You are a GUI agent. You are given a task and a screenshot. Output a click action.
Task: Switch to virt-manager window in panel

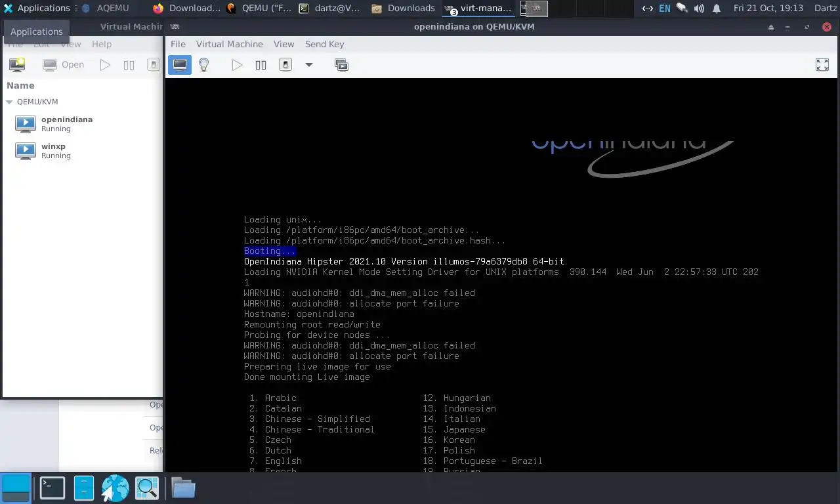click(x=478, y=8)
